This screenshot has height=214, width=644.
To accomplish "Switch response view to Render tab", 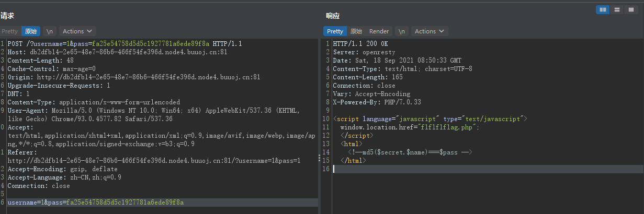I will pos(379,31).
